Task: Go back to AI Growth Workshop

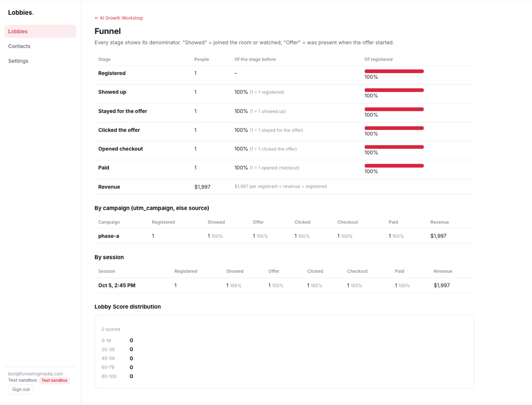Action: pos(119,18)
